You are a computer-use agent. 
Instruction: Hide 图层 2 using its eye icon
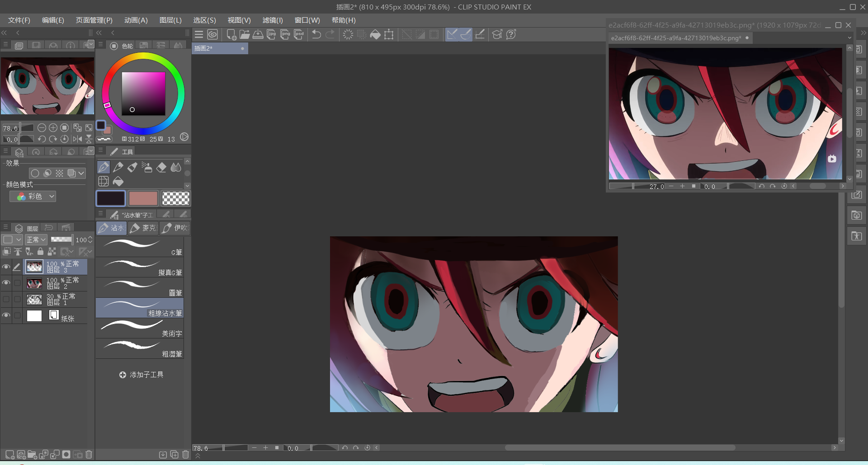6,283
